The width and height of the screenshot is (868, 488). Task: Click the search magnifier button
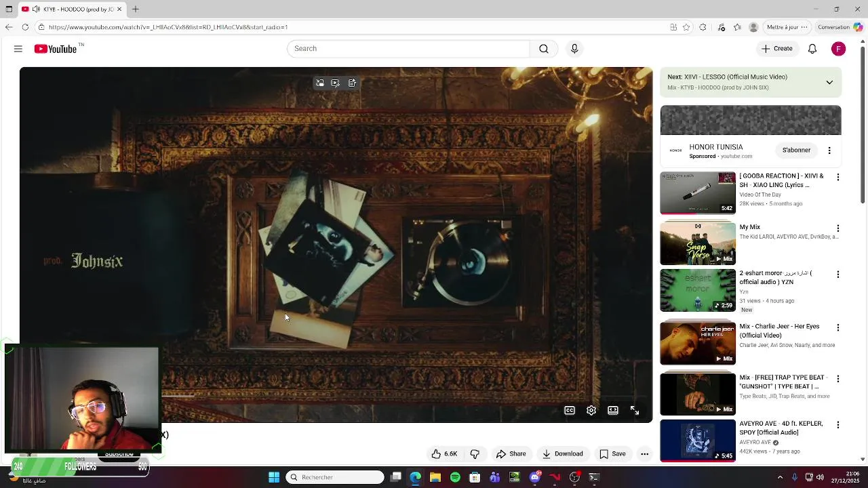pos(544,49)
